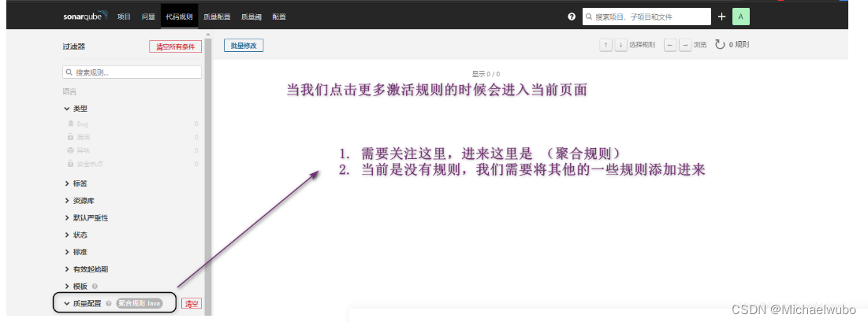Click the 清空所有条件 button
This screenshot has height=322, width=868.
tap(176, 46)
